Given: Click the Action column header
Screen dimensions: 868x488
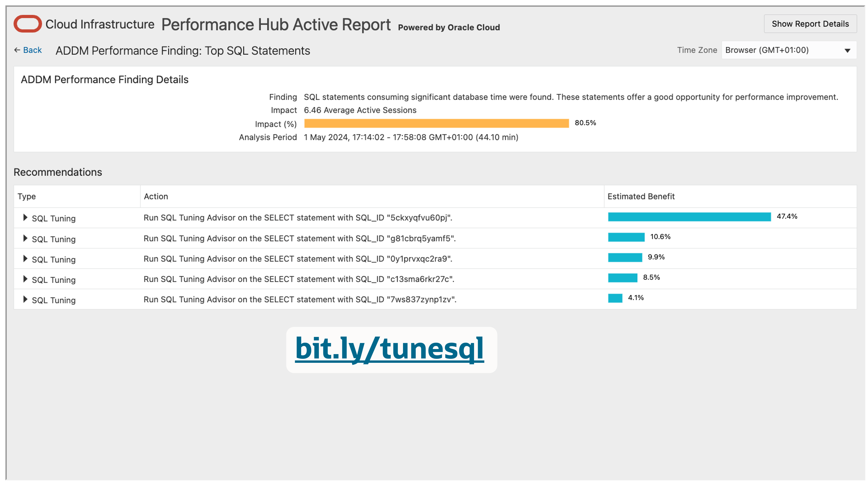Looking at the screenshot, I should [x=156, y=196].
